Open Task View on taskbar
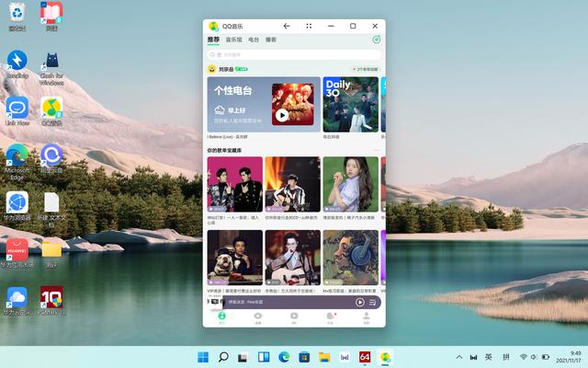Image resolution: width=588 pixels, height=368 pixels. [x=243, y=357]
